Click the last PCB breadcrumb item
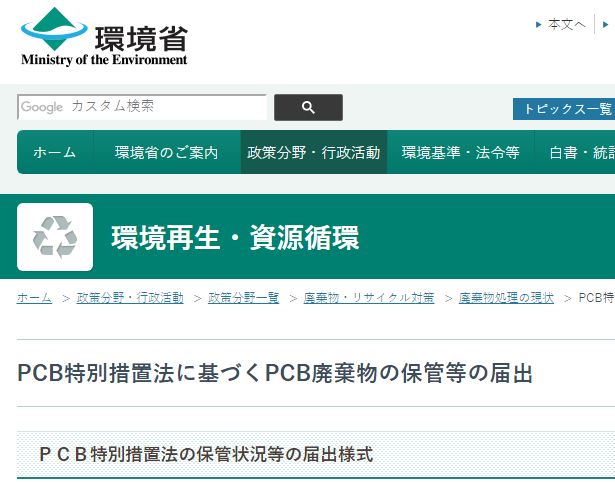 [x=596, y=298]
